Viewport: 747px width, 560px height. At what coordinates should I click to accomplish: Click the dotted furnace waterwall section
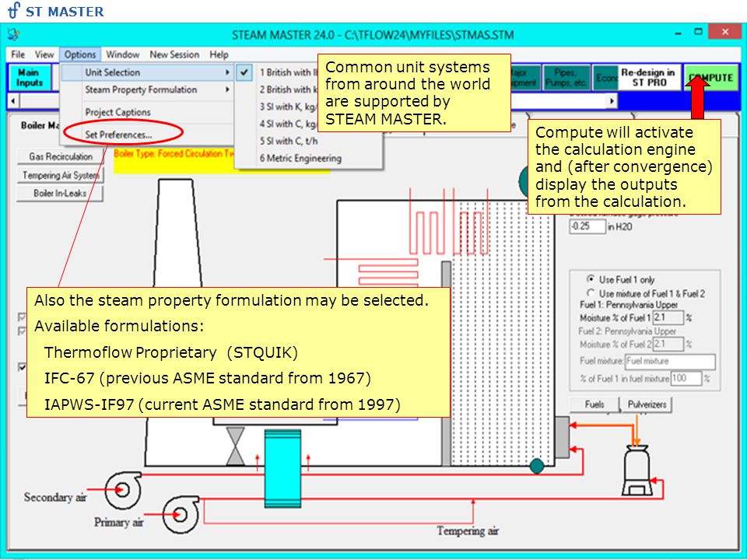(x=502, y=334)
